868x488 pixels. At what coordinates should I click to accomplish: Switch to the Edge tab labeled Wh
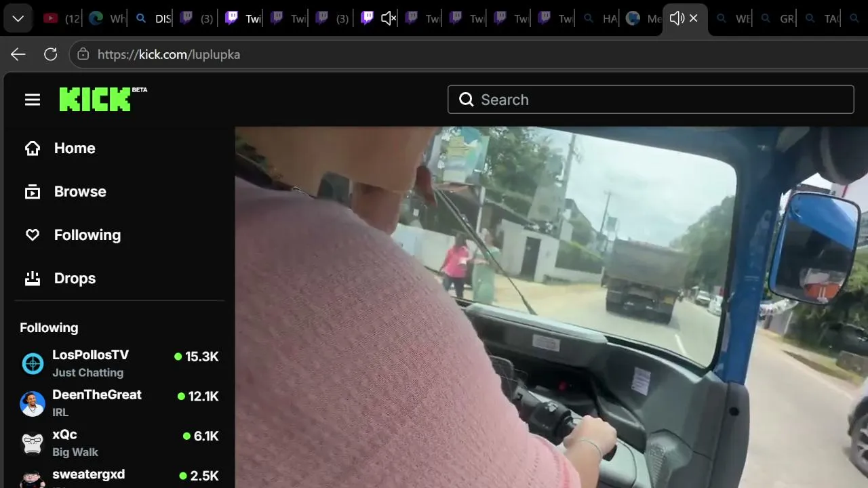pos(106,18)
